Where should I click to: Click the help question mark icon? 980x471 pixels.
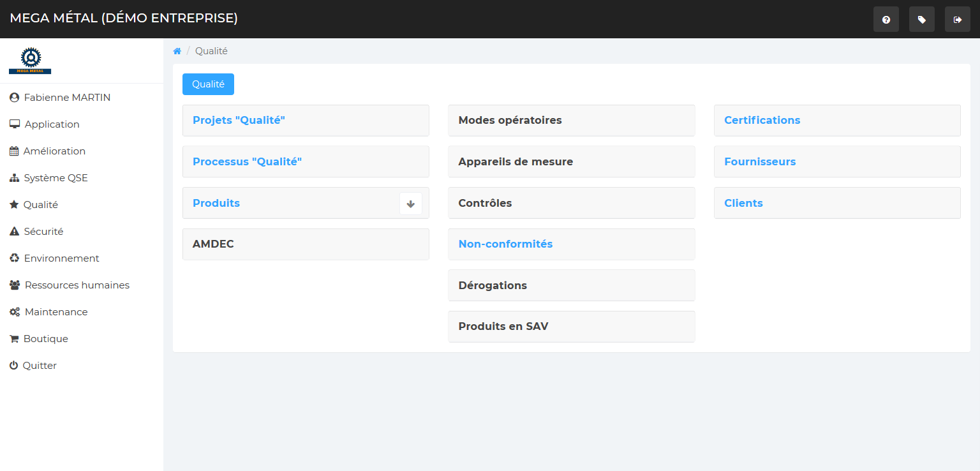[x=886, y=20]
